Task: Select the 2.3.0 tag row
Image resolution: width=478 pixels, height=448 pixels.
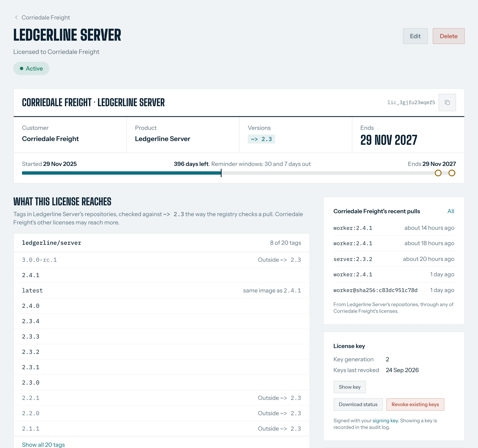Action: (162, 383)
